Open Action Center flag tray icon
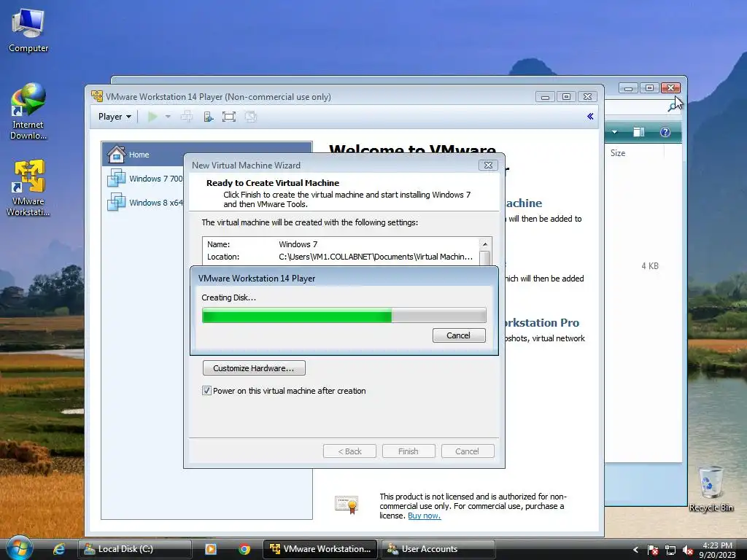The image size is (747, 560). coord(653,550)
